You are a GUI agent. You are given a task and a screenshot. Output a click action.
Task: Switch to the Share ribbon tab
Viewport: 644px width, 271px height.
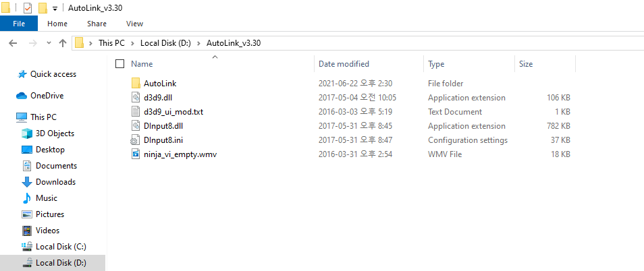click(x=97, y=24)
